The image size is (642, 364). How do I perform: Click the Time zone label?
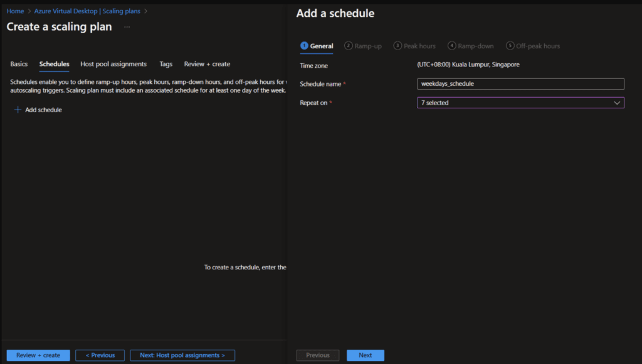313,65
